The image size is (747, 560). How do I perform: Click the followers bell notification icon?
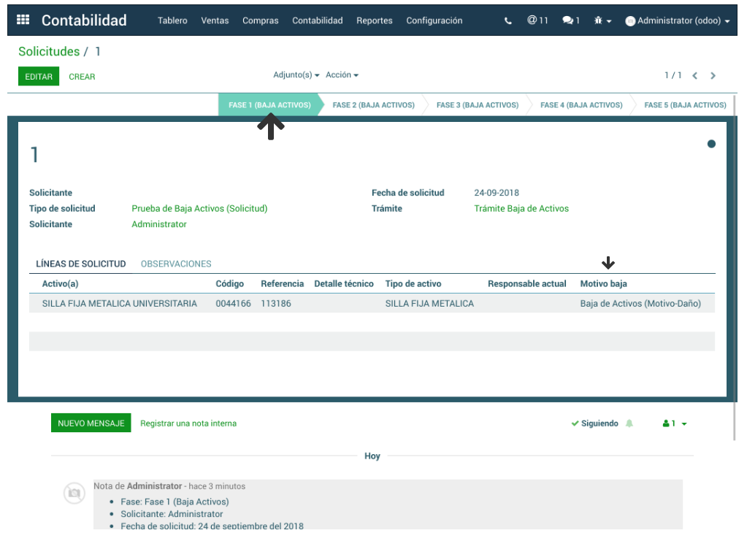tap(629, 423)
